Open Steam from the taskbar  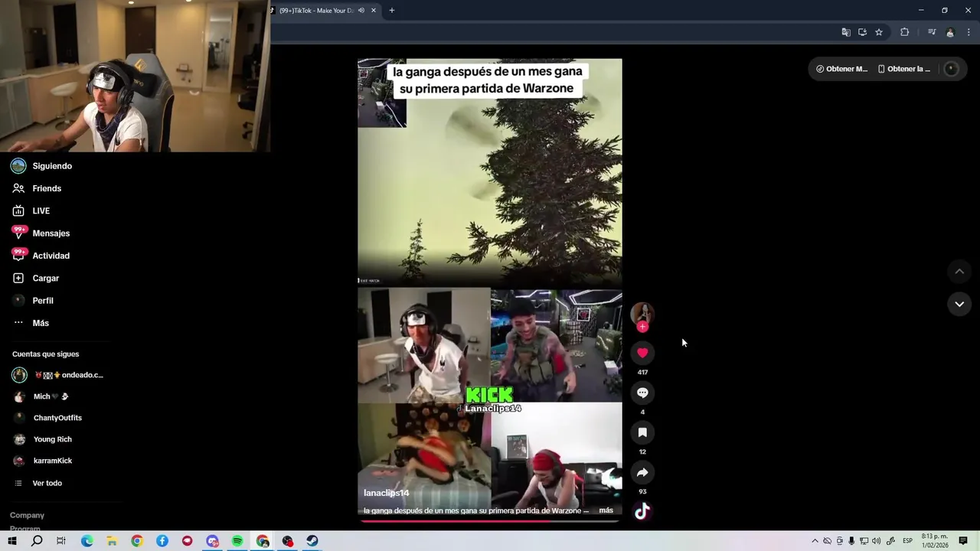point(312,541)
